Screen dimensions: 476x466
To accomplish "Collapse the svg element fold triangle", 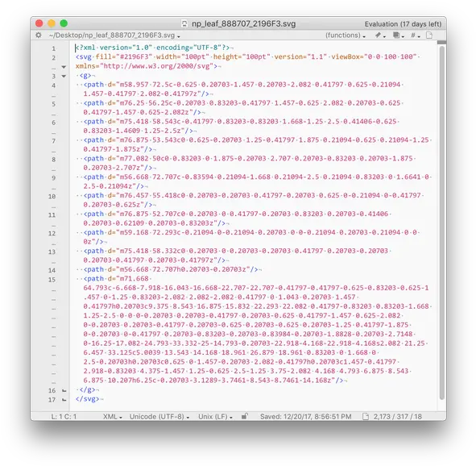I will [x=64, y=67].
